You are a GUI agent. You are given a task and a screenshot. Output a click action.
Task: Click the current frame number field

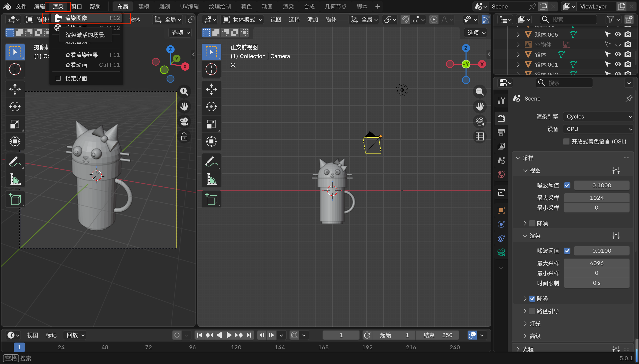[341, 335]
